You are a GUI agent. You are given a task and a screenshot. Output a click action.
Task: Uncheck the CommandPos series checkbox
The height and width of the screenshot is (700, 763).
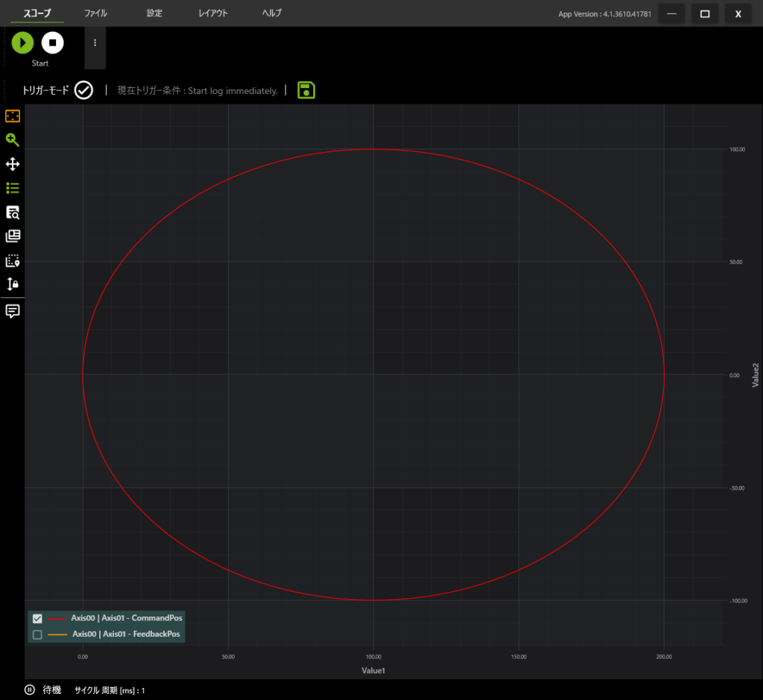[x=38, y=618]
